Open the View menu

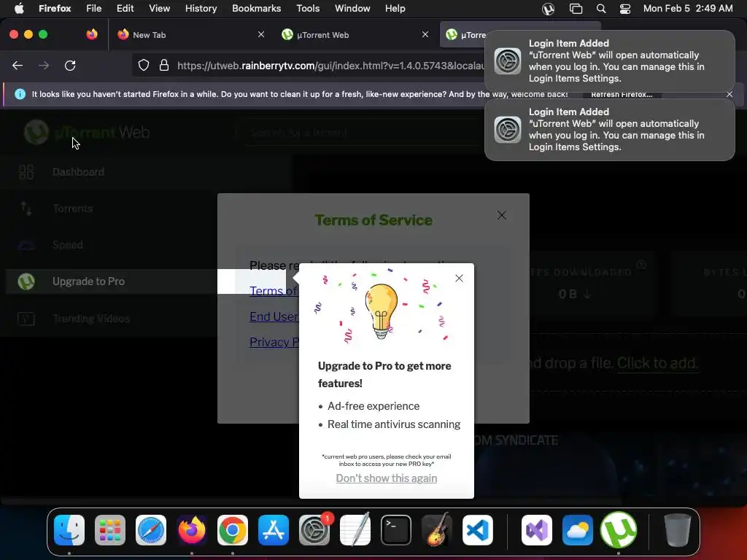tap(160, 8)
